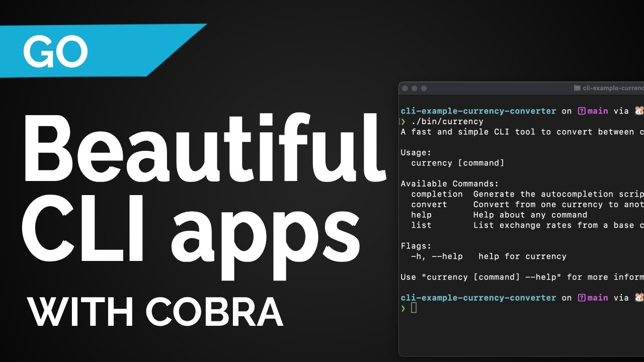Click the green prompt arrow beside the cursor

tap(403, 308)
